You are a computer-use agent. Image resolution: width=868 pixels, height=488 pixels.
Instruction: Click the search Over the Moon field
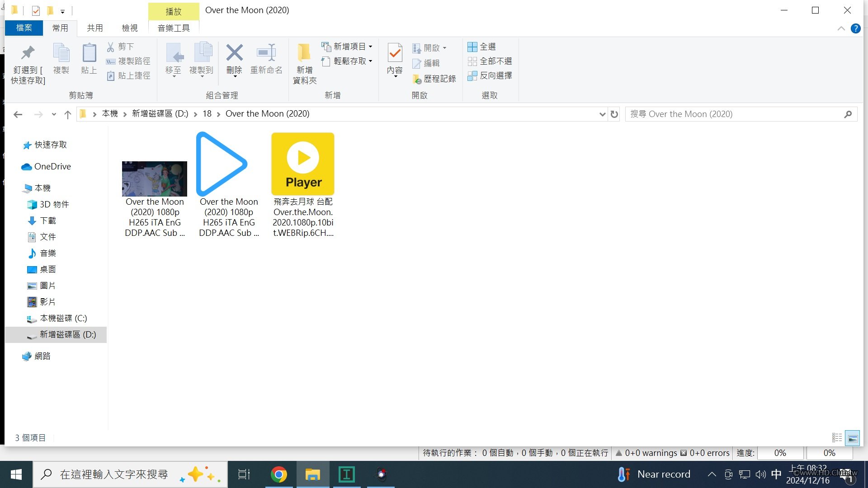point(732,114)
